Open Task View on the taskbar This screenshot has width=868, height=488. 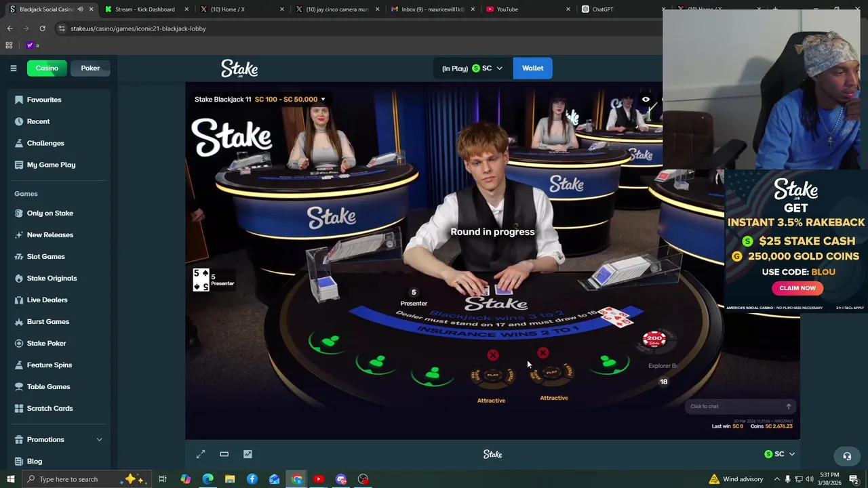click(163, 479)
